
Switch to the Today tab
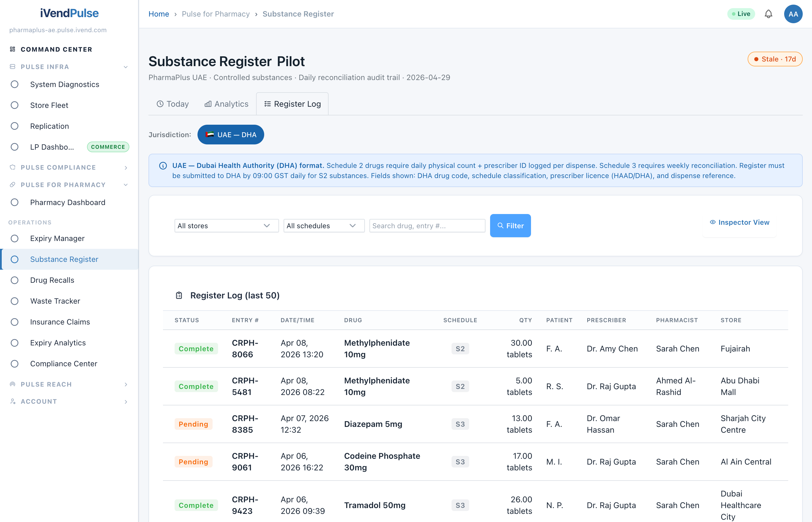tap(173, 104)
